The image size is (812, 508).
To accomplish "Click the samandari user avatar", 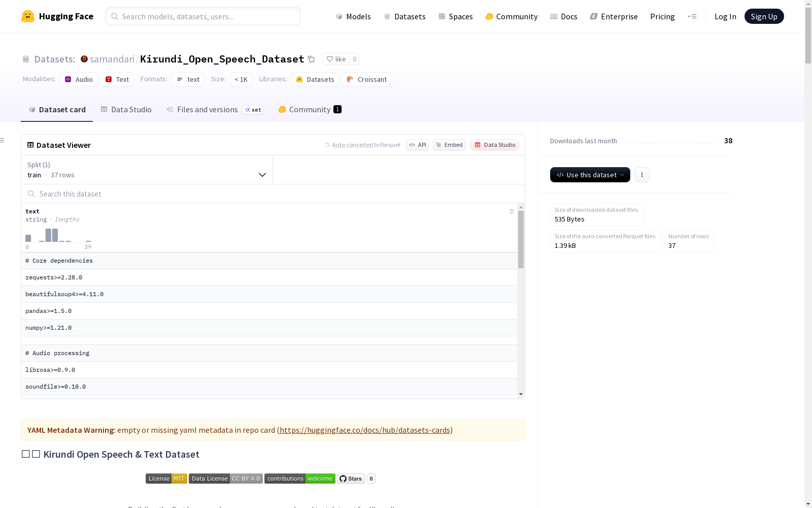I will click(84, 59).
